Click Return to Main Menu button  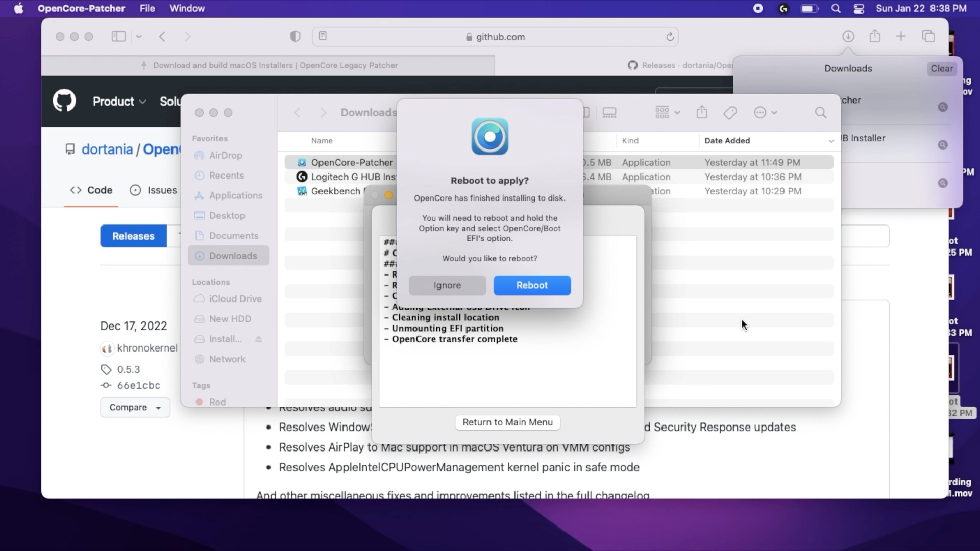[x=507, y=422]
